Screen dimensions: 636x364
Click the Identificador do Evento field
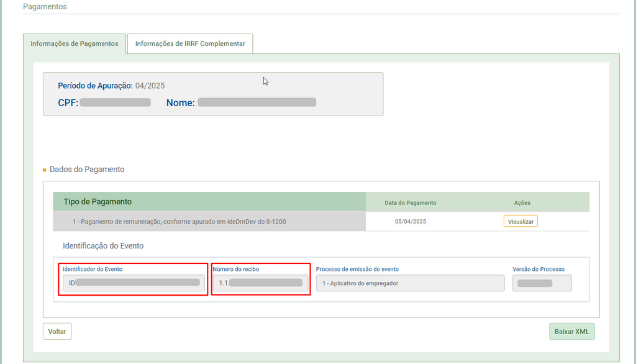tap(134, 283)
